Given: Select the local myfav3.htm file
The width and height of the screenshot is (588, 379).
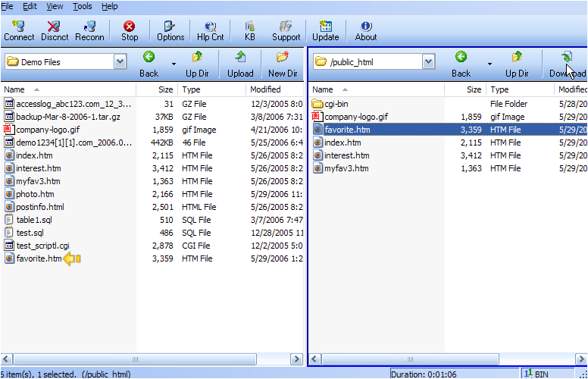Looking at the screenshot, I should (x=38, y=181).
